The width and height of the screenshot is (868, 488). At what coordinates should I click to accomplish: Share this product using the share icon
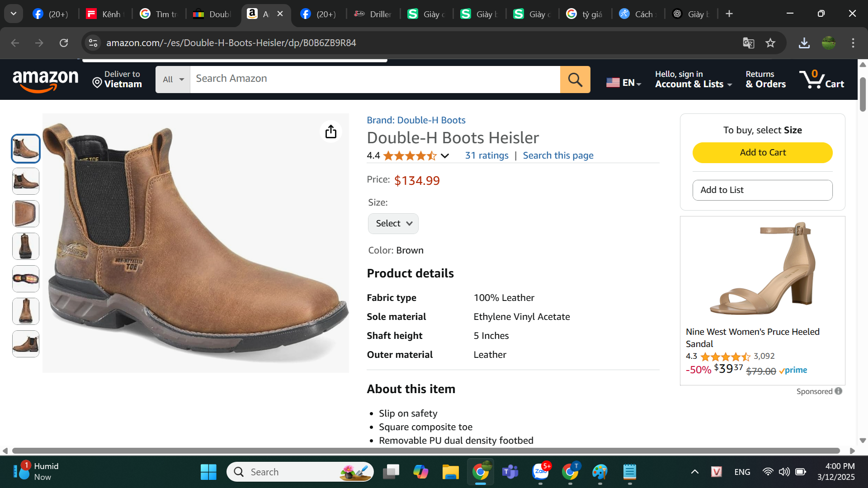pos(330,131)
